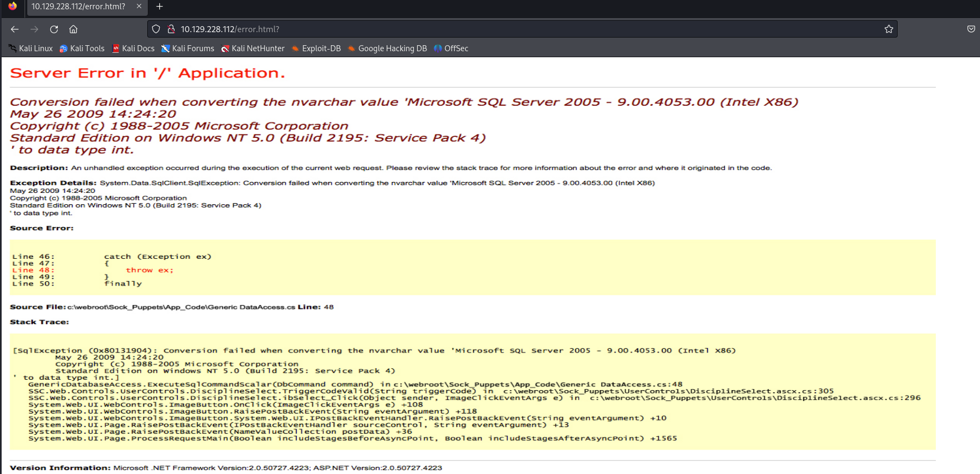Screen dimensions: 980x474
Task: Show tracking protection shield info
Action: [x=156, y=29]
